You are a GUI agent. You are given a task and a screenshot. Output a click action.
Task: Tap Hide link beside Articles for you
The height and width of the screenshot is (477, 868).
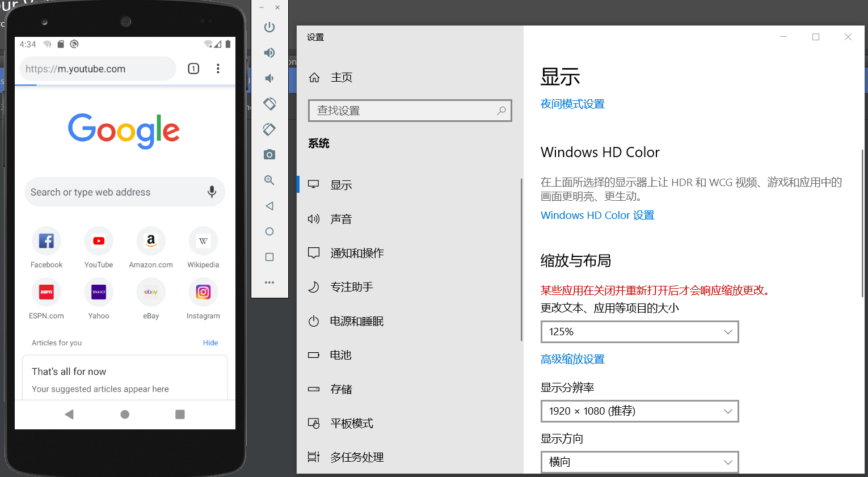tap(210, 343)
